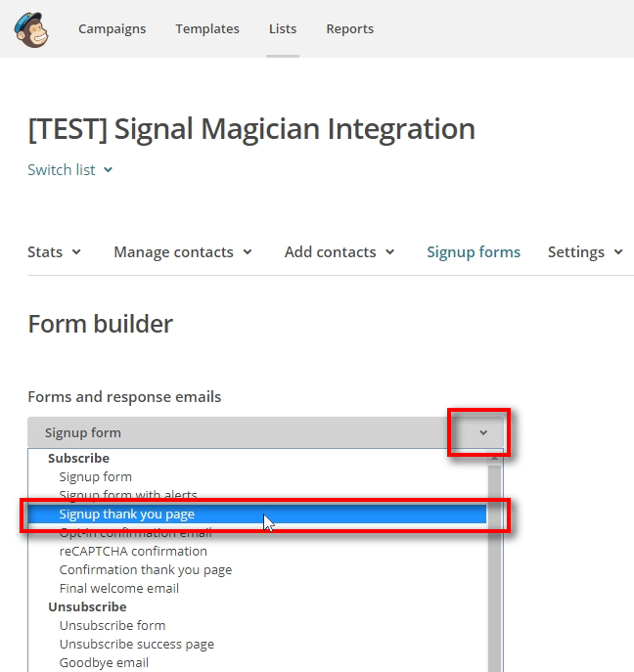This screenshot has height=672, width=634.
Task: Expand the Settings menu
Action: 585,252
